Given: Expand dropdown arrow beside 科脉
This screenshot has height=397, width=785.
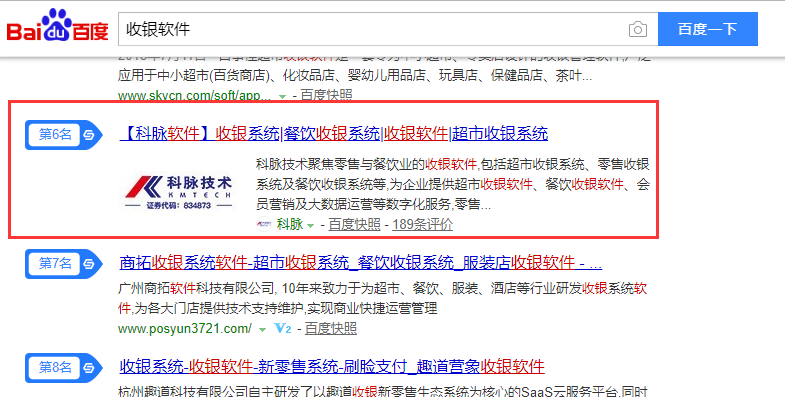Looking at the screenshot, I should pyautogui.click(x=310, y=226).
